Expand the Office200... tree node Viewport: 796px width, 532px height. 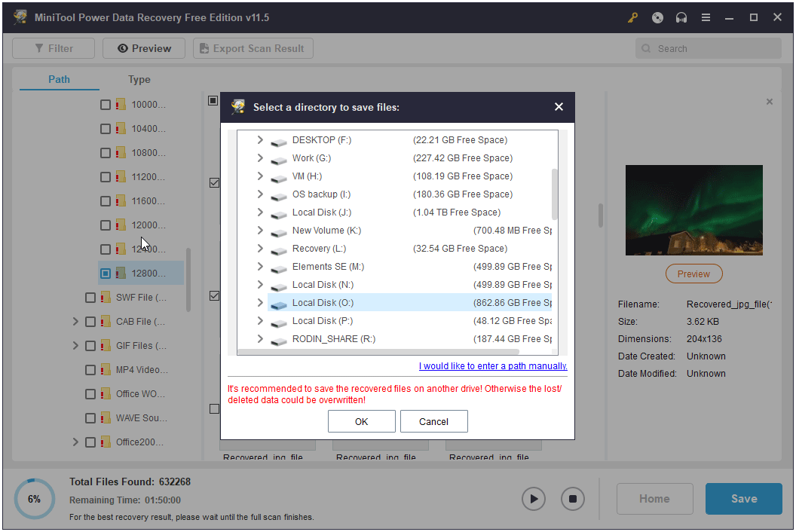(75, 442)
